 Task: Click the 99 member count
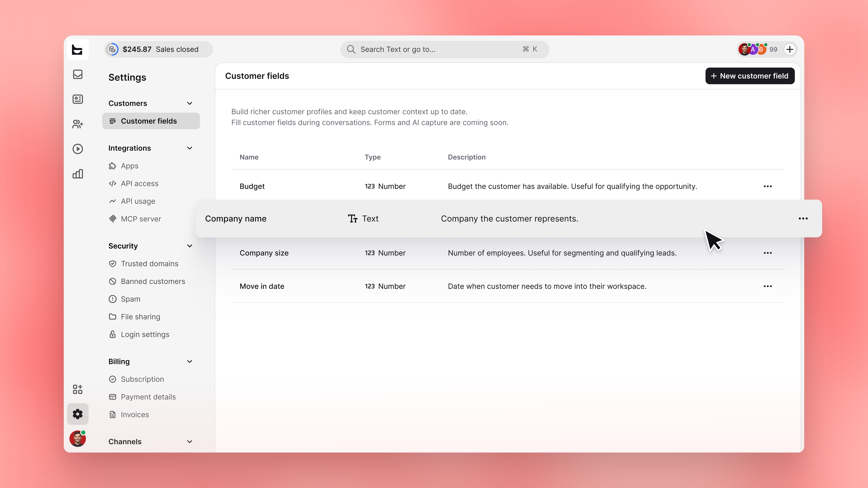click(x=773, y=49)
